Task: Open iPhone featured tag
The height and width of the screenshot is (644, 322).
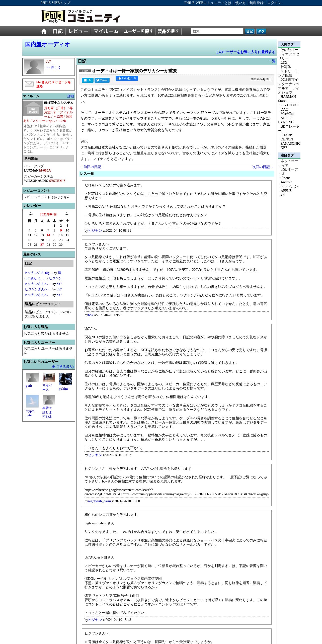Action: 285,178
